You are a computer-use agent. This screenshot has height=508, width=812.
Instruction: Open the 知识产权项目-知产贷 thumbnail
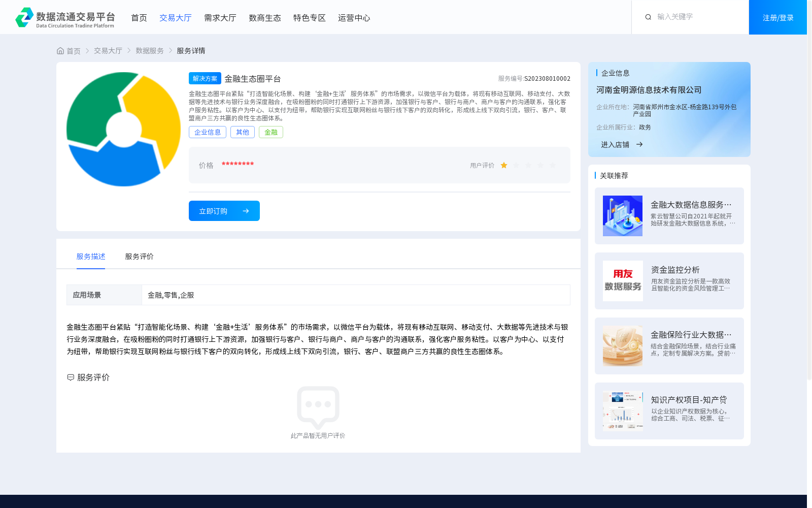pos(623,411)
